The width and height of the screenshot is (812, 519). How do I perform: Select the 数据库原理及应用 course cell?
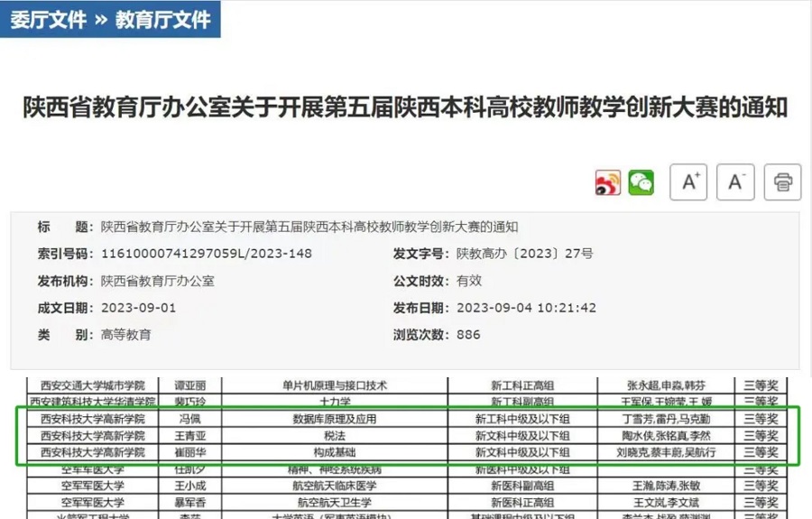[x=334, y=419]
